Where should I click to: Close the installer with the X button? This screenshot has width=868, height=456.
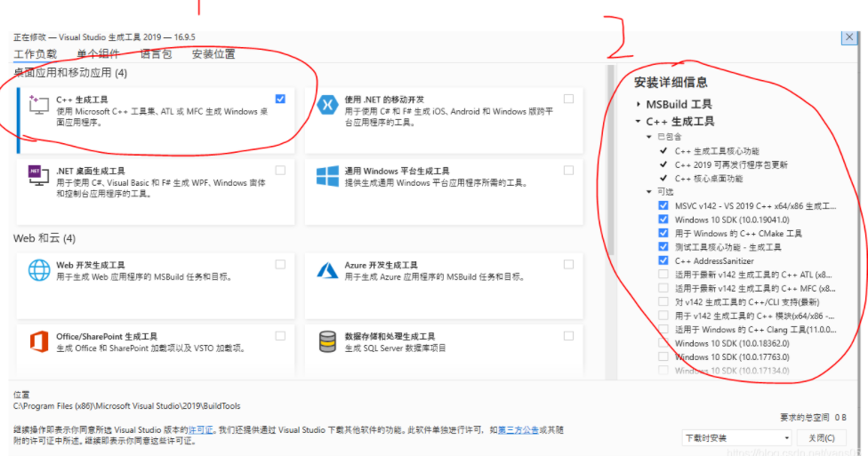pyautogui.click(x=849, y=37)
